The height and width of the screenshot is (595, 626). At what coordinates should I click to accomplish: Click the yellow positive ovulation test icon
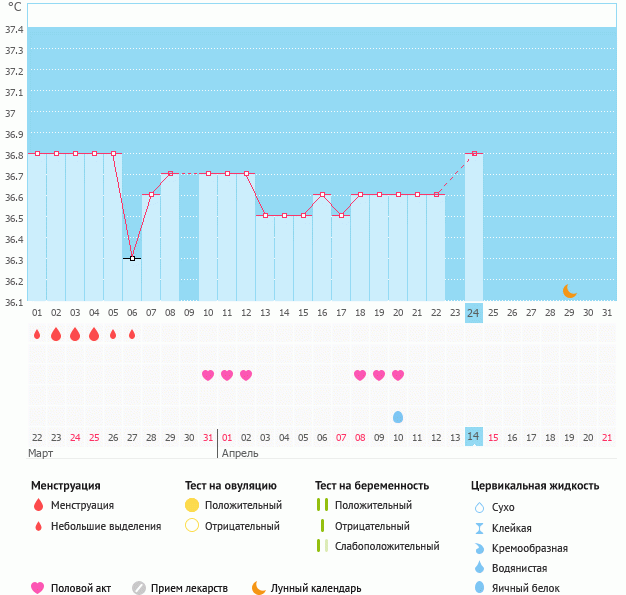click(192, 506)
